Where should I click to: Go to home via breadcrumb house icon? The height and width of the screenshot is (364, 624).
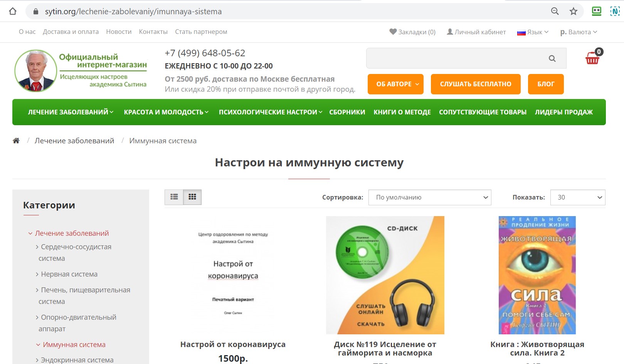16,141
